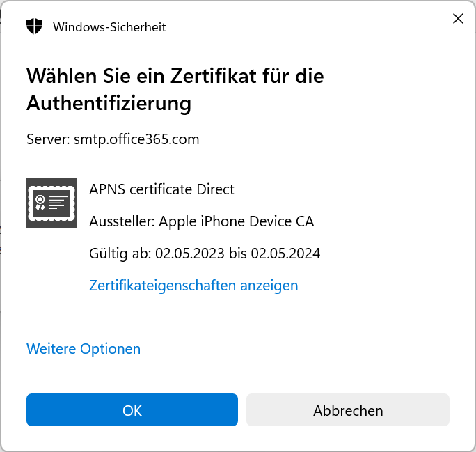Click the Windows-Sicherheit title text
476x452 pixels.
tap(109, 27)
